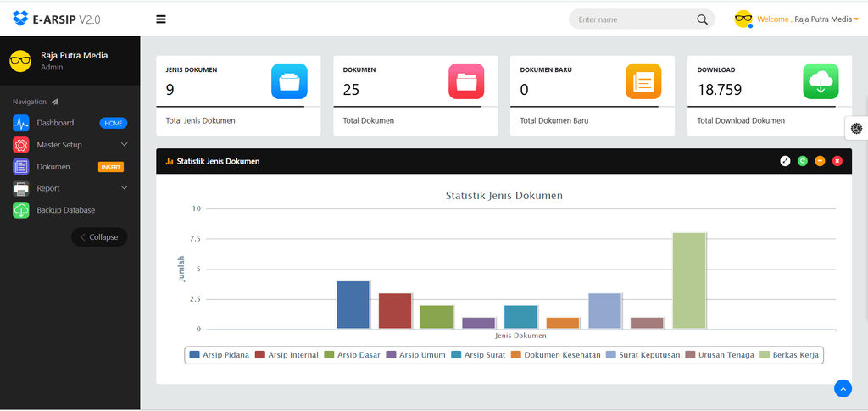Expand the Report chevron
Screen dimensions: 868x411
pos(124,188)
